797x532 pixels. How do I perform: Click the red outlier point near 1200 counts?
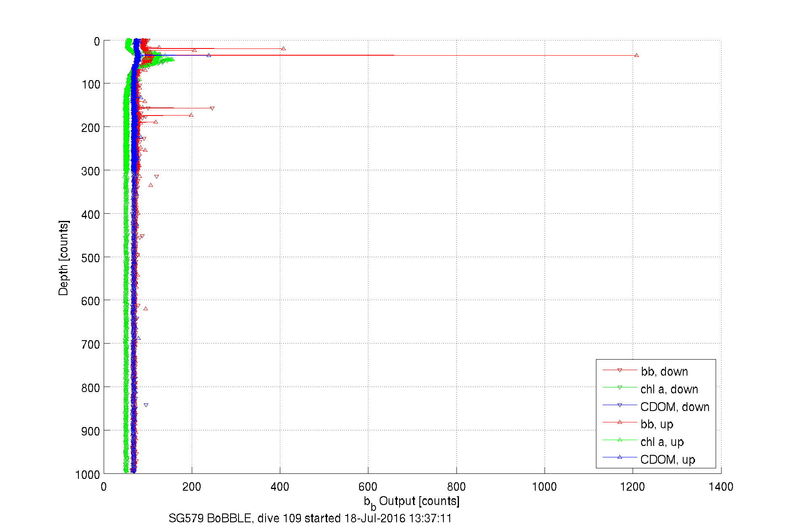636,55
